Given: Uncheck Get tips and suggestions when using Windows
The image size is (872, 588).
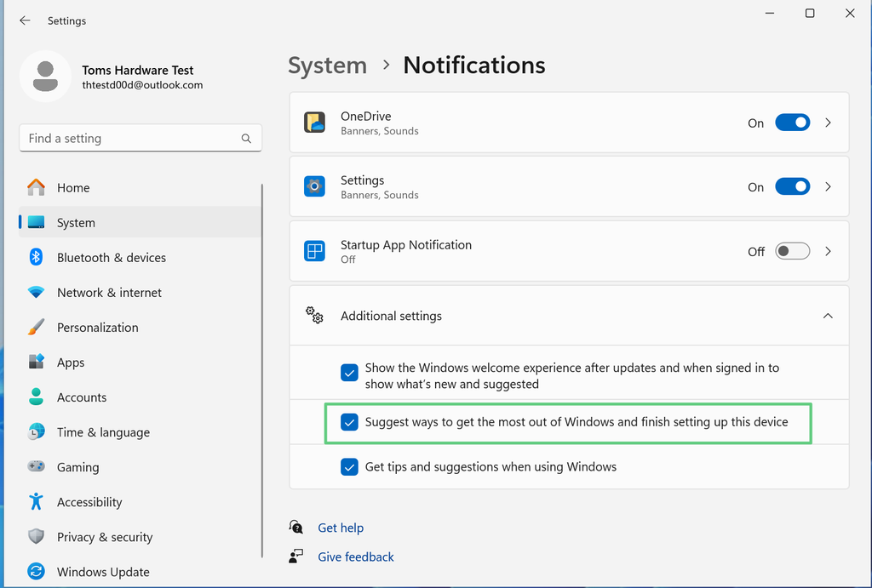Looking at the screenshot, I should (x=349, y=466).
